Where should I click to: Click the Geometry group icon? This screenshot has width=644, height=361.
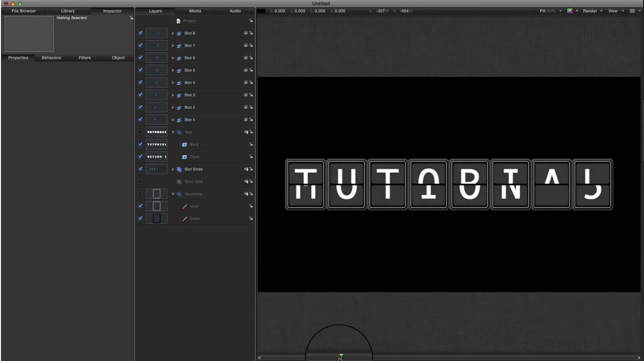[179, 194]
